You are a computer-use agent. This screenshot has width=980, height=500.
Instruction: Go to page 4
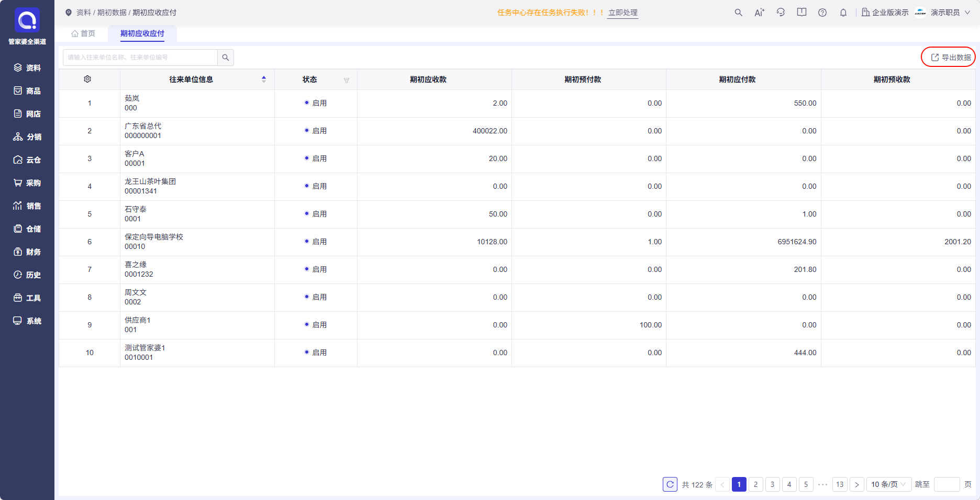(x=789, y=484)
